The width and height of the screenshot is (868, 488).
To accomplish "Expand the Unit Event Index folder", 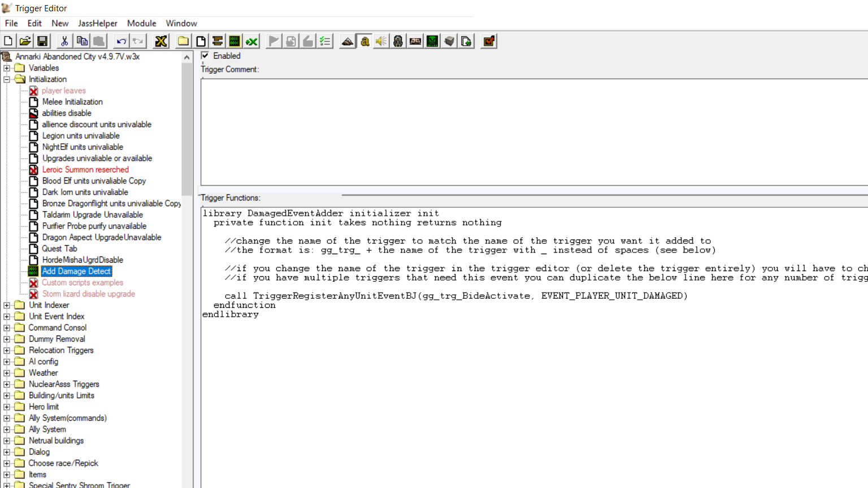I will [7, 316].
